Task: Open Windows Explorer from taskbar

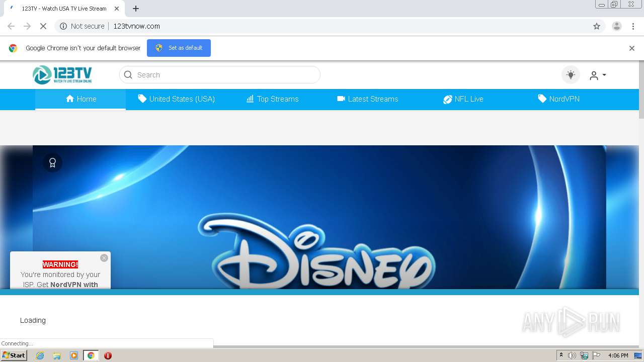Action: (57, 355)
